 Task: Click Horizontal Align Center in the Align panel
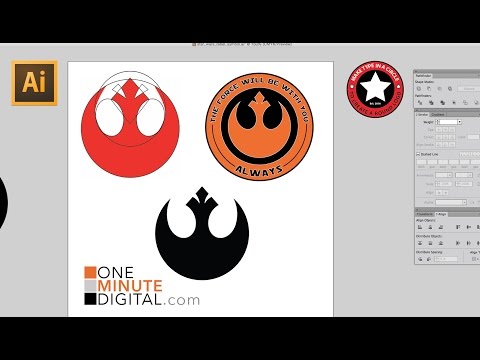click(430, 227)
